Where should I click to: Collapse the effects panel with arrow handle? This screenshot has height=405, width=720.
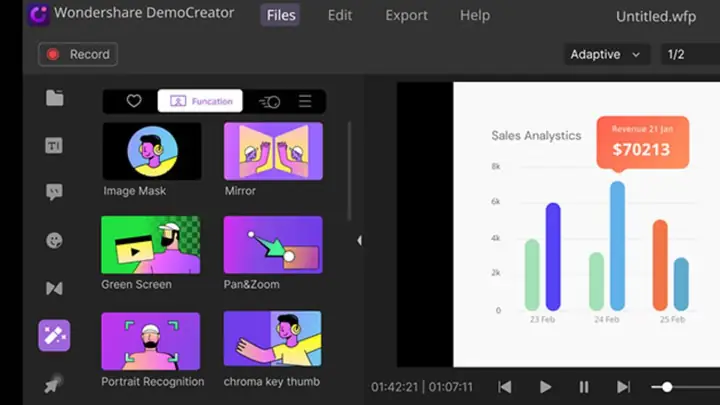click(x=359, y=240)
